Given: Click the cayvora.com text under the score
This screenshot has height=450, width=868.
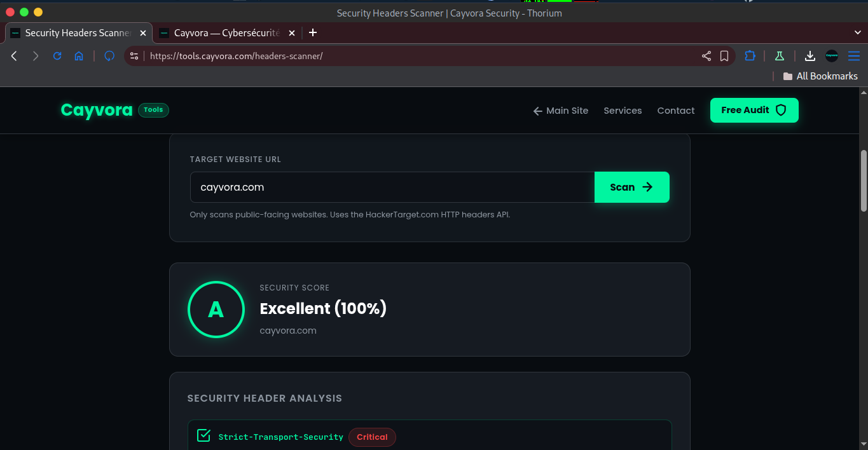Looking at the screenshot, I should click(288, 331).
